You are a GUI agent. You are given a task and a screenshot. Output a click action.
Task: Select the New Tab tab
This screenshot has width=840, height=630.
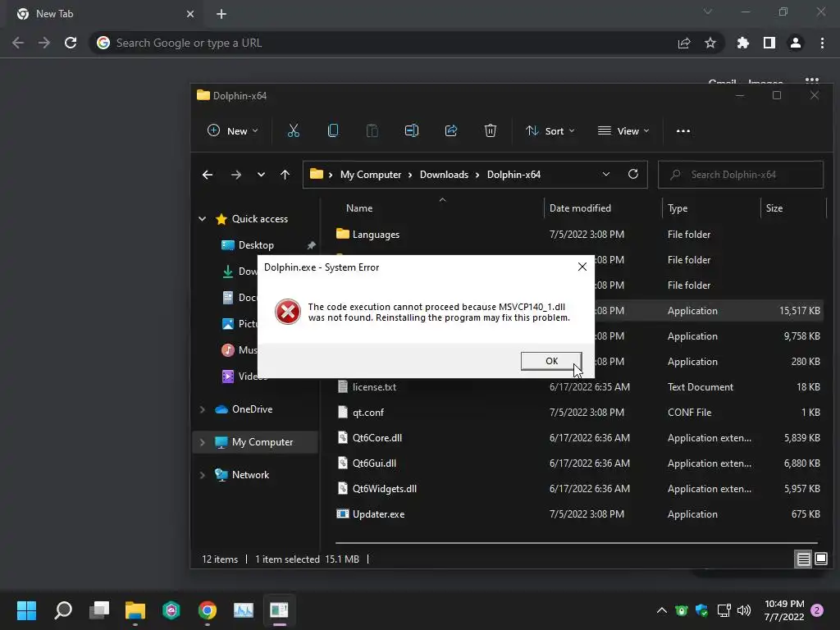[x=105, y=14]
